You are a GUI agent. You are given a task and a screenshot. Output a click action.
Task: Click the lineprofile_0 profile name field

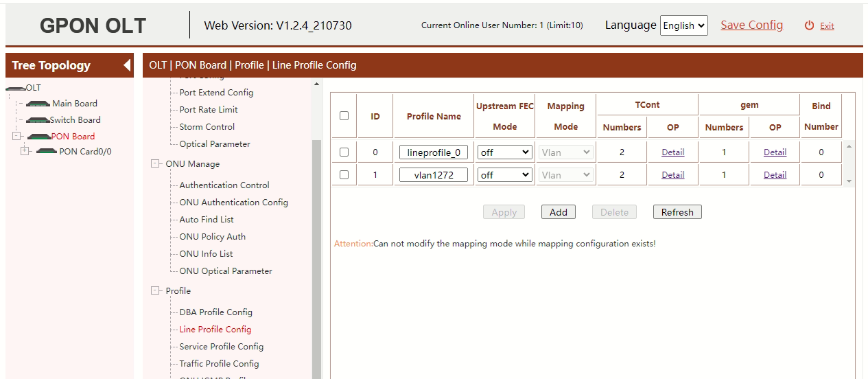(434, 152)
